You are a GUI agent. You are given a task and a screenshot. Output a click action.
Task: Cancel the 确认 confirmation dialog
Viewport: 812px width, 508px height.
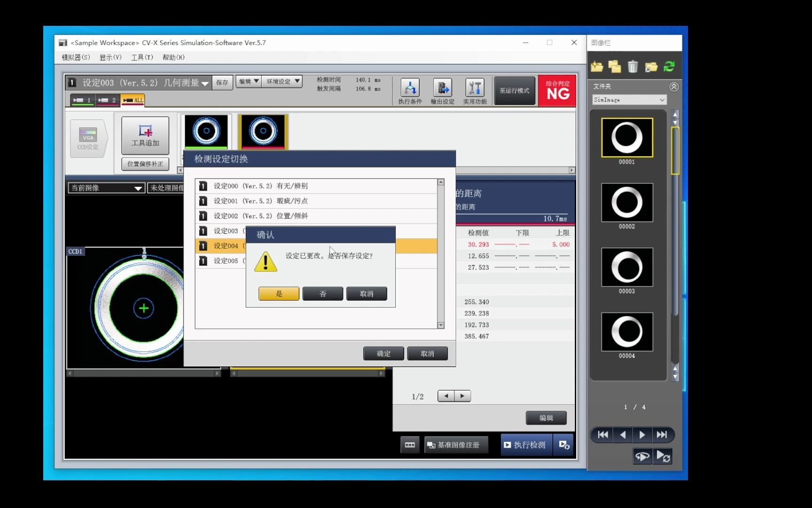[x=367, y=294]
